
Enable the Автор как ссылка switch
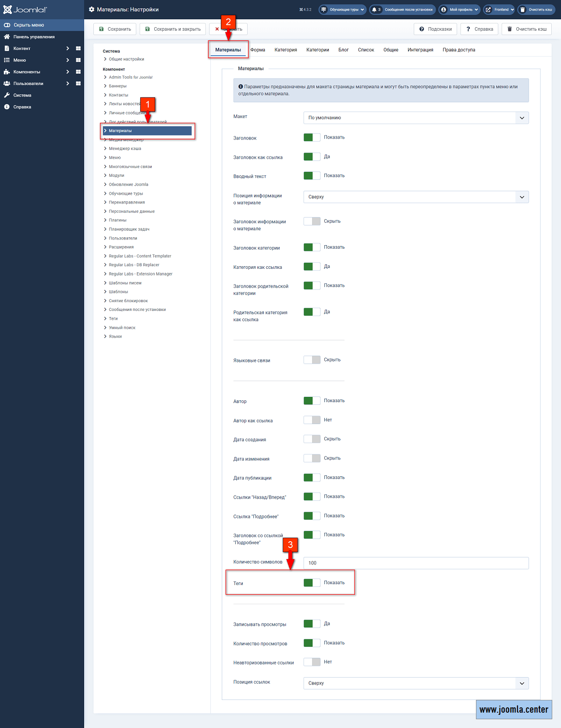point(312,420)
